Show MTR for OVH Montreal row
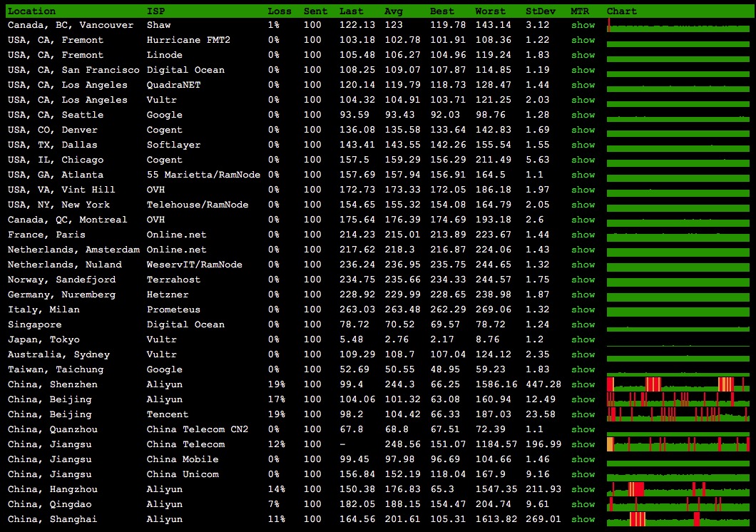The width and height of the screenshot is (756, 532). pyautogui.click(x=583, y=219)
